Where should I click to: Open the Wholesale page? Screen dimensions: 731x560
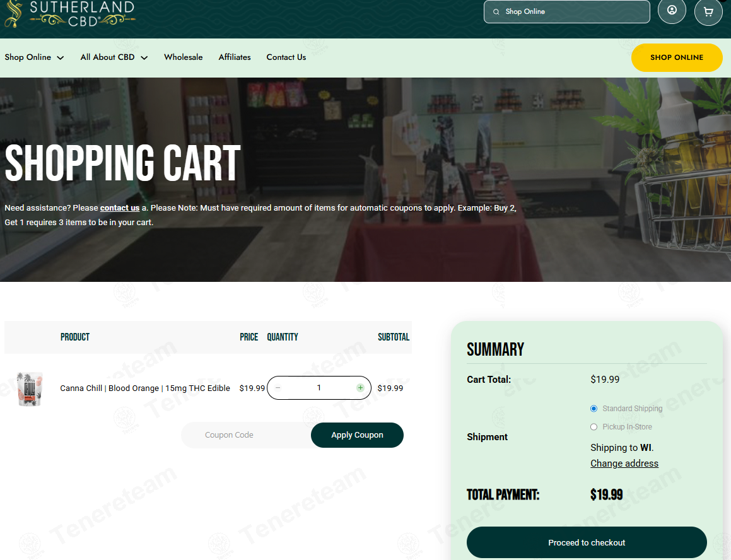point(183,57)
